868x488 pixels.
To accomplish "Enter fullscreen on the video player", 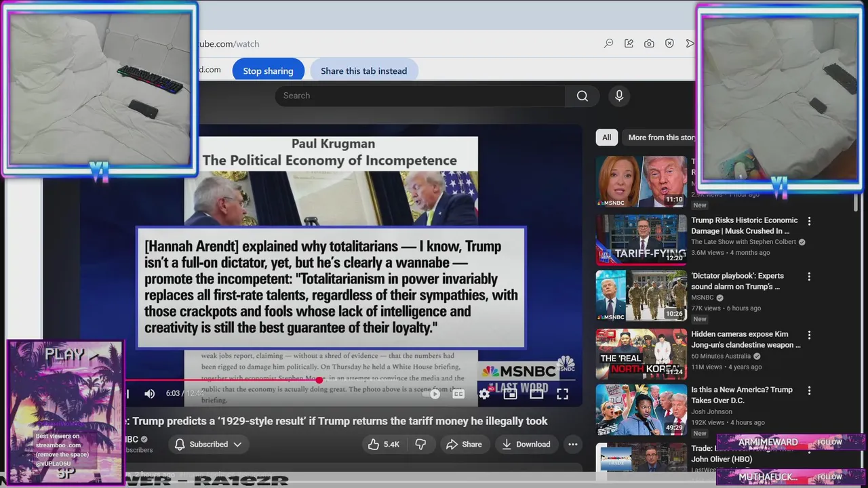I will tap(562, 394).
